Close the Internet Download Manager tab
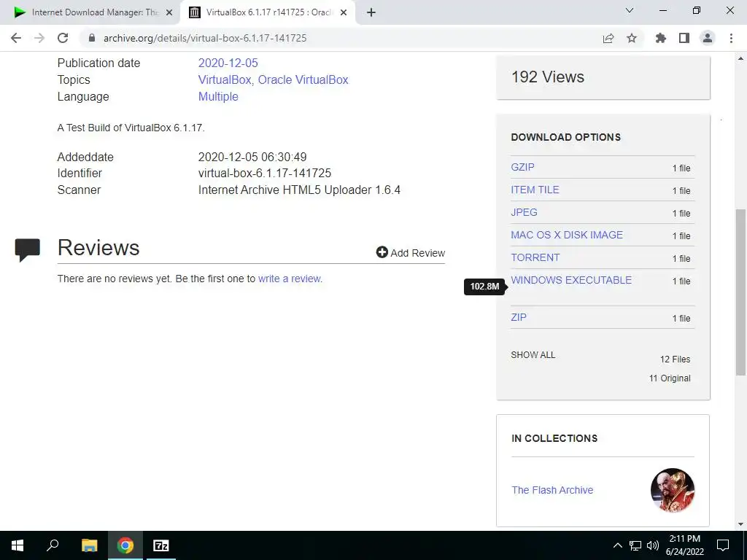The height and width of the screenshot is (560, 747). tap(169, 12)
